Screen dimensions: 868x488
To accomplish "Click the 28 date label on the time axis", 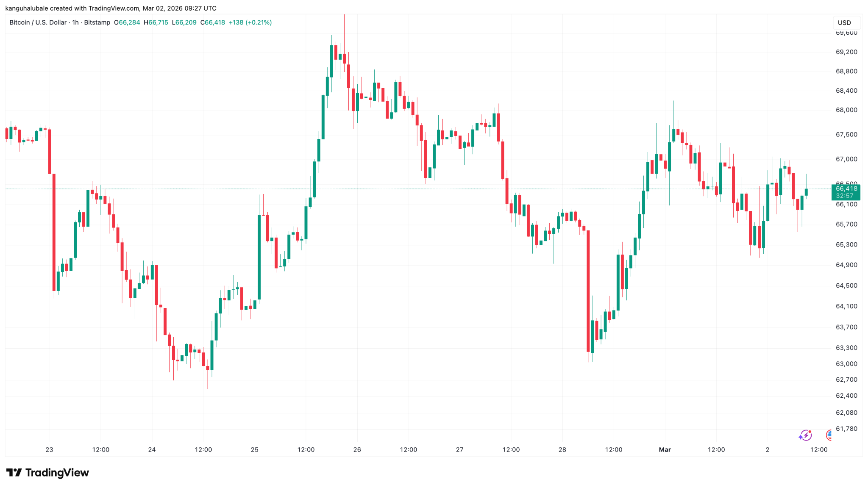I will tap(562, 449).
